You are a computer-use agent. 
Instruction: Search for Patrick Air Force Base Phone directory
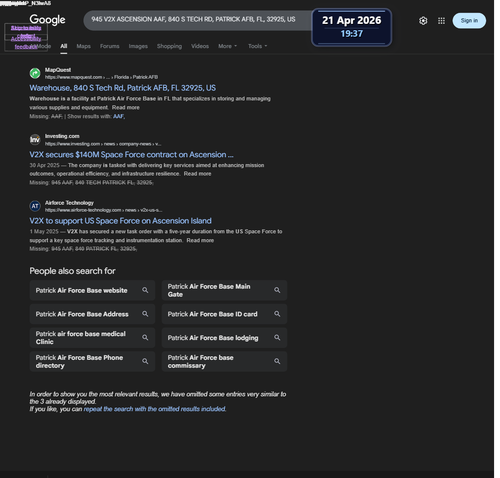point(92,361)
